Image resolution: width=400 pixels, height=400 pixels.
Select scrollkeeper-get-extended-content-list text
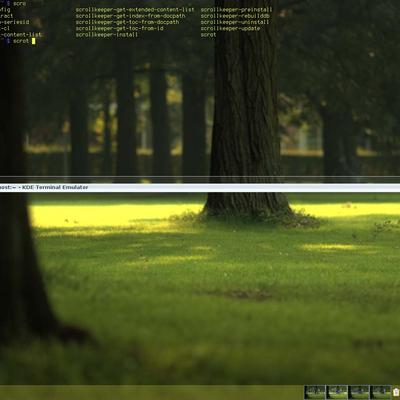pos(135,10)
